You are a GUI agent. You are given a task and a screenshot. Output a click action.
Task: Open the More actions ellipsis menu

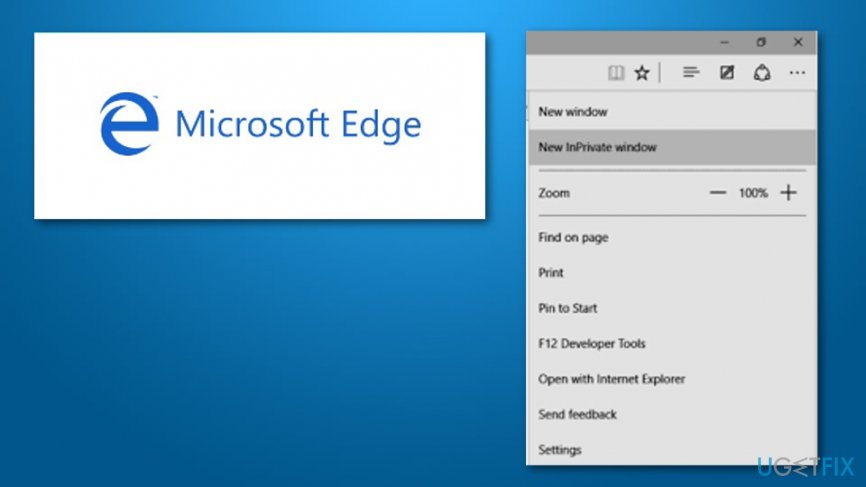[797, 72]
